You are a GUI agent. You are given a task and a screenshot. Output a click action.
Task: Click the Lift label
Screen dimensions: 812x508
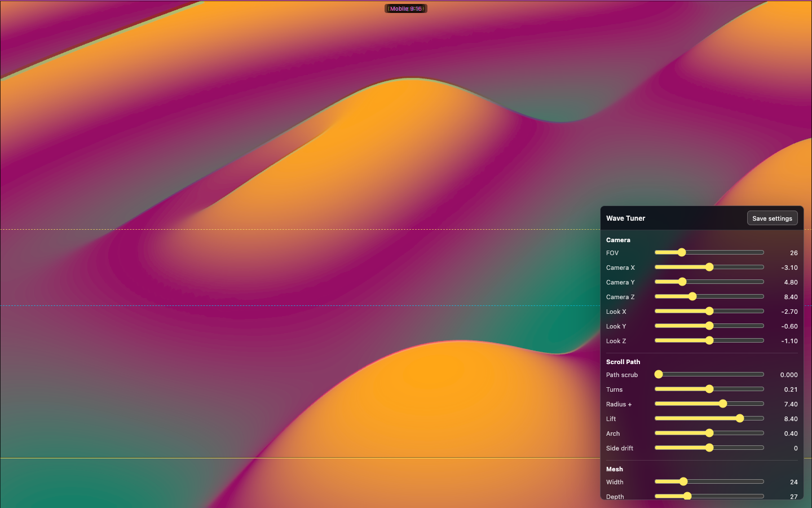[x=611, y=419]
